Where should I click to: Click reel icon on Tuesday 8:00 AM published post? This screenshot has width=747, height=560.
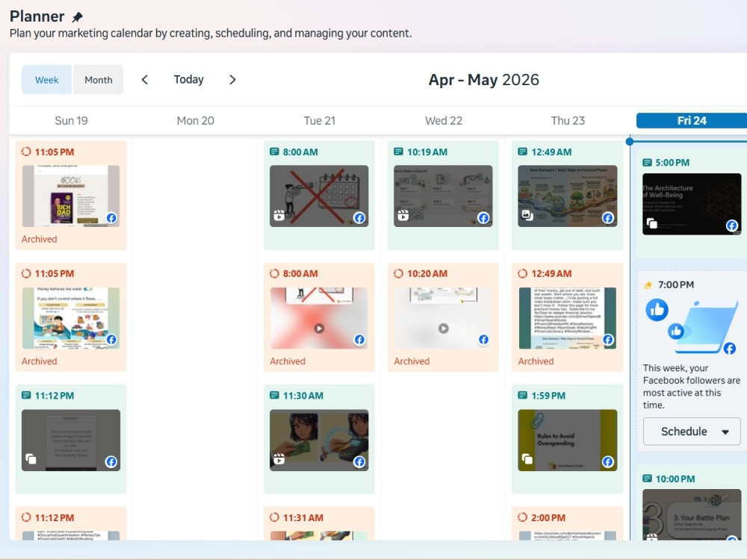279,216
